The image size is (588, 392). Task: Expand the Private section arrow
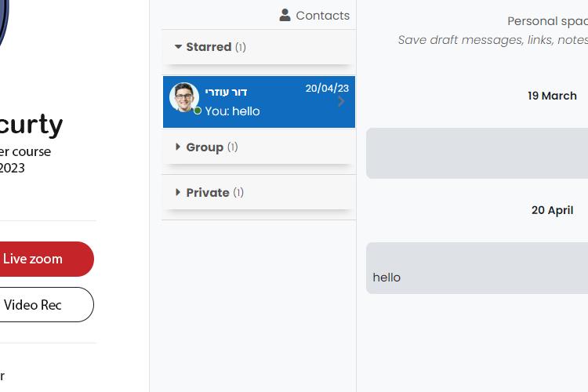(178, 192)
